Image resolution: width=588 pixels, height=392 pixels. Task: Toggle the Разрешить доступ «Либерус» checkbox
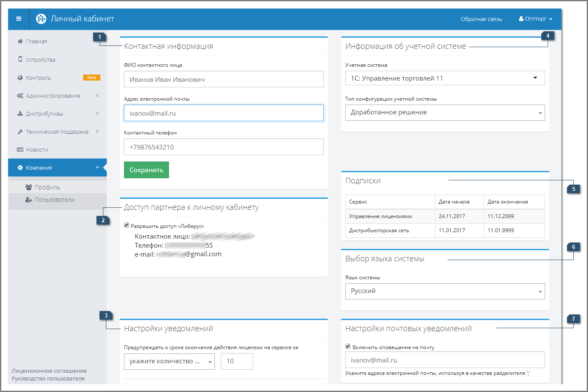(x=127, y=225)
